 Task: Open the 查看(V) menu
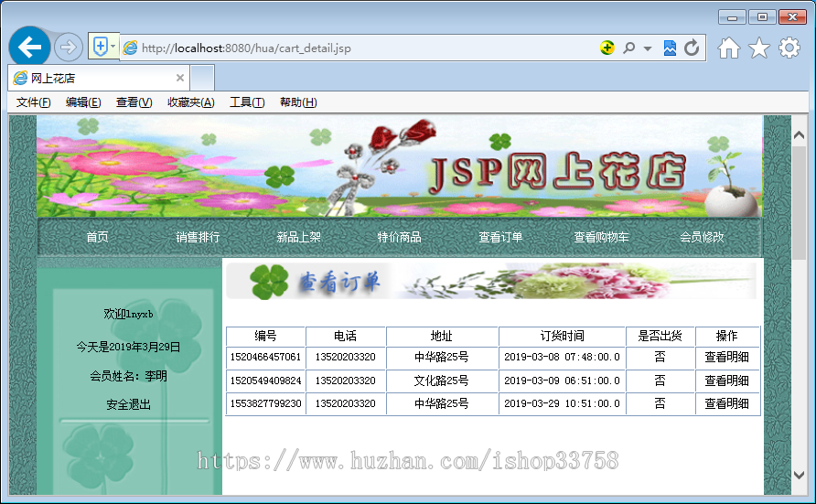(134, 102)
